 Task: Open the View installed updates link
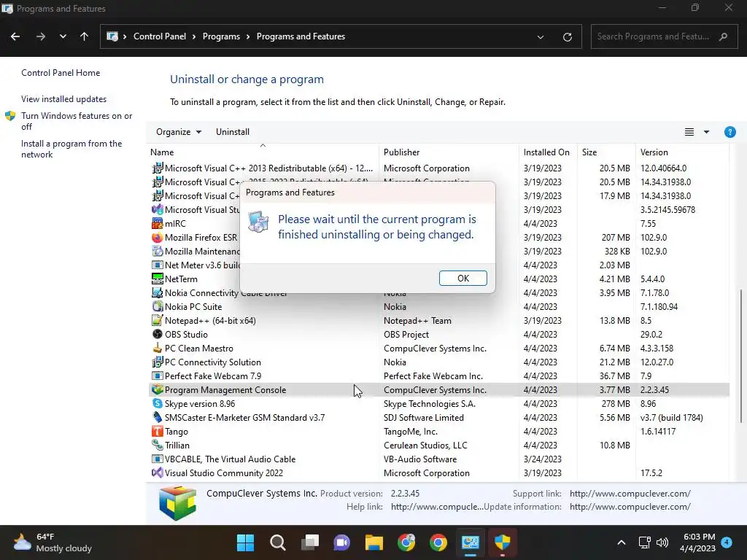[x=64, y=99]
